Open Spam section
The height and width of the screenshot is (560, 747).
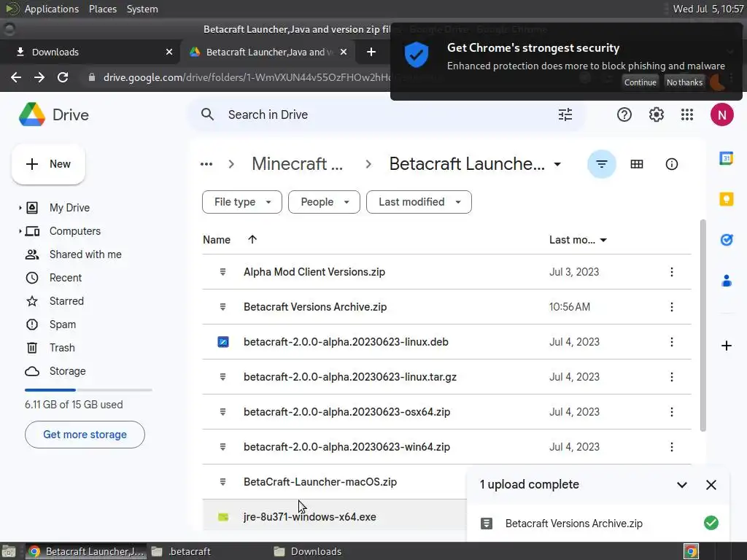63,324
